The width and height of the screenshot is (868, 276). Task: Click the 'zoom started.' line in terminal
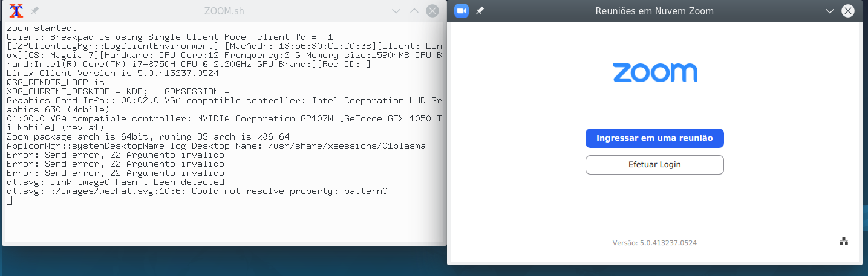pyautogui.click(x=42, y=28)
